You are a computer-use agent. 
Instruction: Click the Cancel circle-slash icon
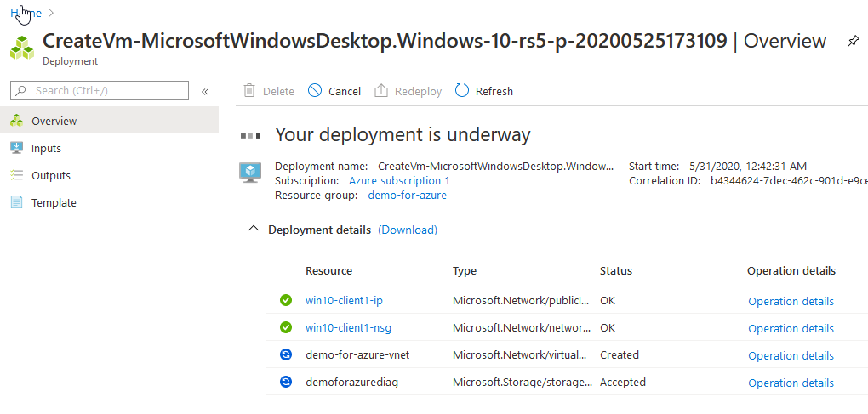click(x=315, y=90)
